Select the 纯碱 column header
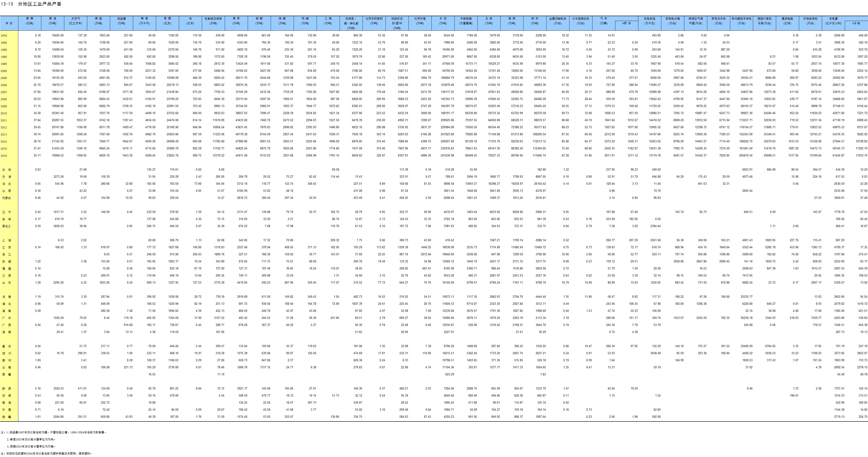This screenshot has width=868, height=457. pos(305,23)
